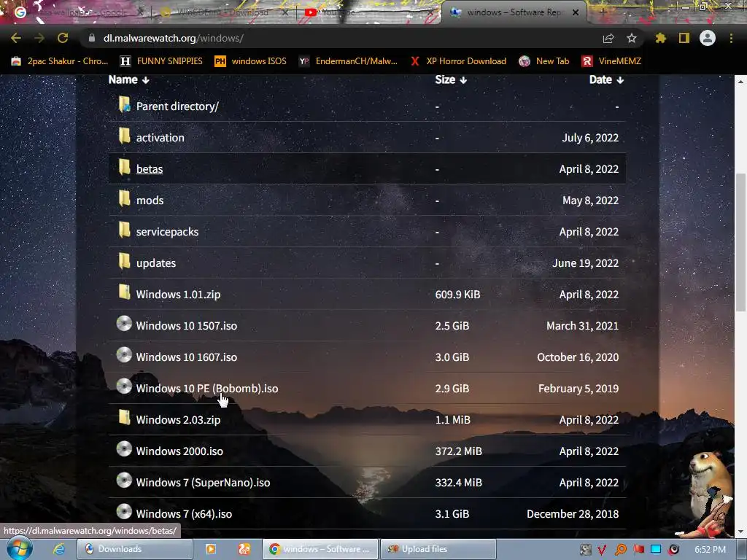Click the folder icon beside activation
The height and width of the screenshot is (560, 747).
click(124, 136)
